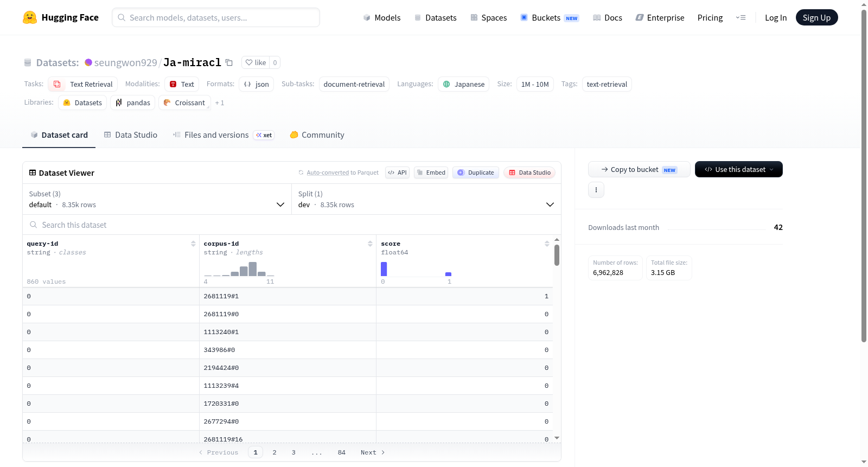
Task: Click the Sign Up button
Action: click(x=816, y=17)
